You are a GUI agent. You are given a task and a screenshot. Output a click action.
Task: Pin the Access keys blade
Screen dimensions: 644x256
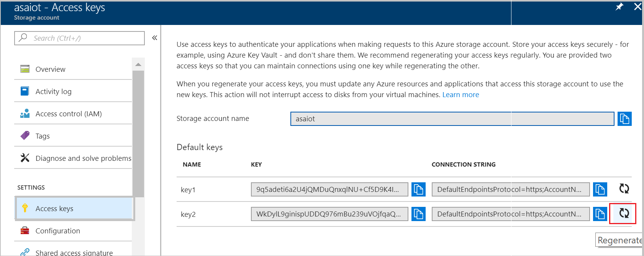[x=619, y=7]
